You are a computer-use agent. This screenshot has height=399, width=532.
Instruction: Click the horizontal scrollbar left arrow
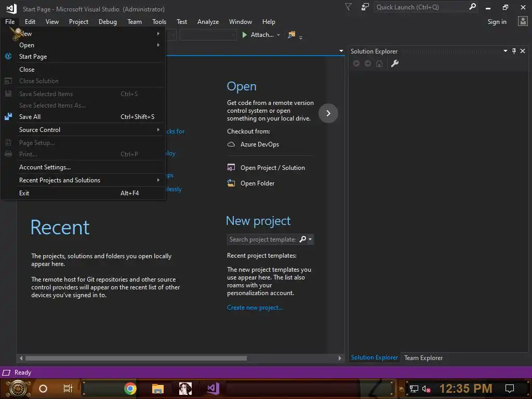pyautogui.click(x=21, y=358)
